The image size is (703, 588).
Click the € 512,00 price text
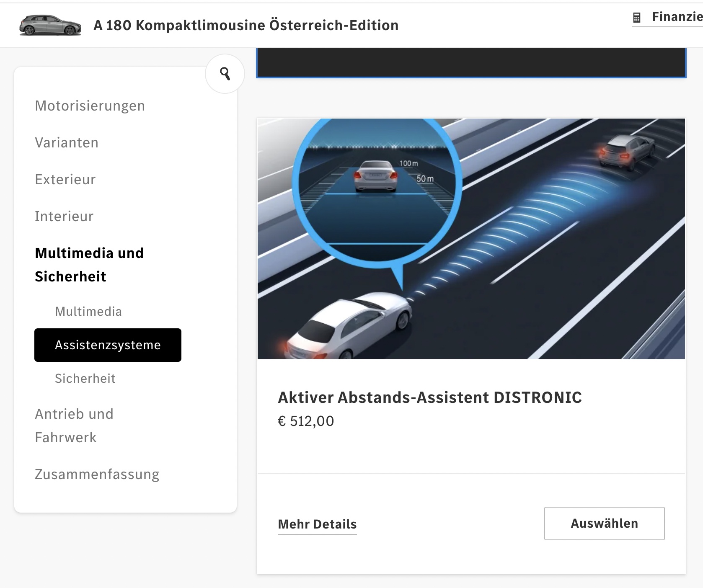point(306,421)
